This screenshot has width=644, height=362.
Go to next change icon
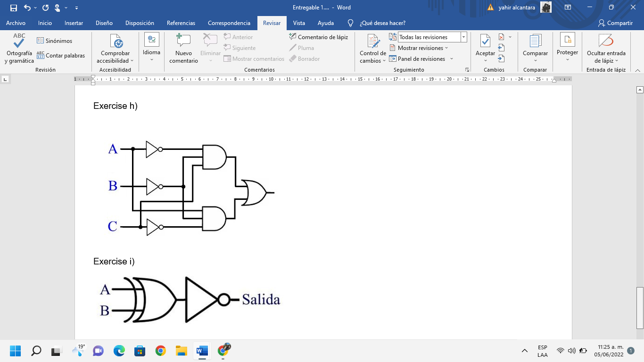[501, 58]
